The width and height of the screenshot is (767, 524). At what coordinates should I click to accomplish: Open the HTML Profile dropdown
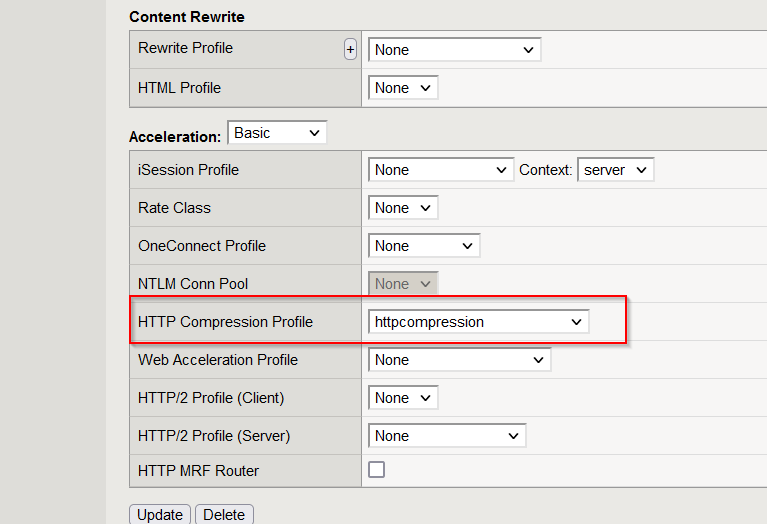click(x=403, y=88)
